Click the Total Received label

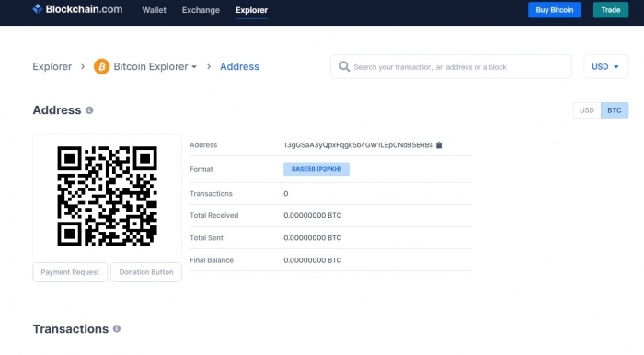[x=214, y=215]
